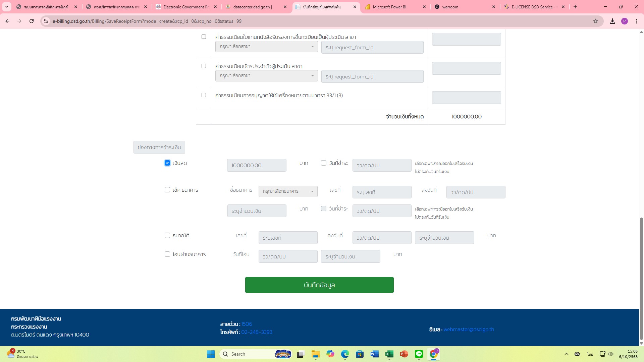Open the new tab plus icon
Viewport: 644px width, 362px height.
coord(575,7)
